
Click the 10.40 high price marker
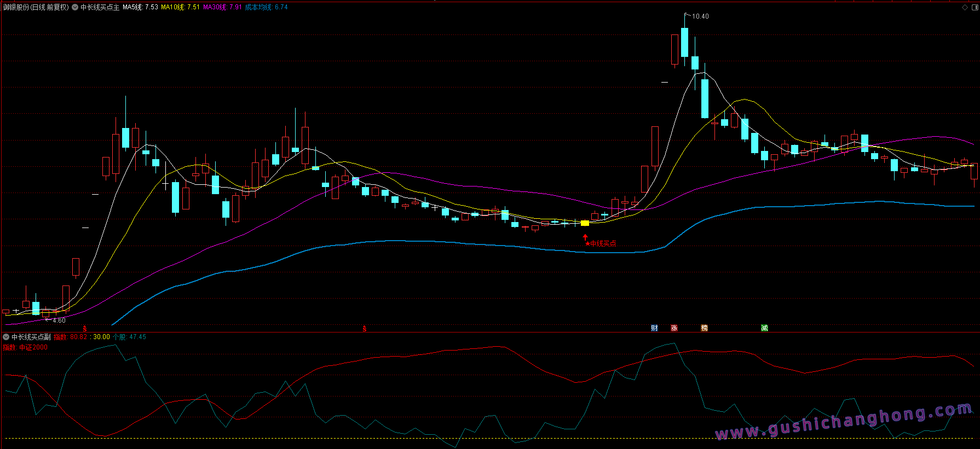tap(700, 16)
